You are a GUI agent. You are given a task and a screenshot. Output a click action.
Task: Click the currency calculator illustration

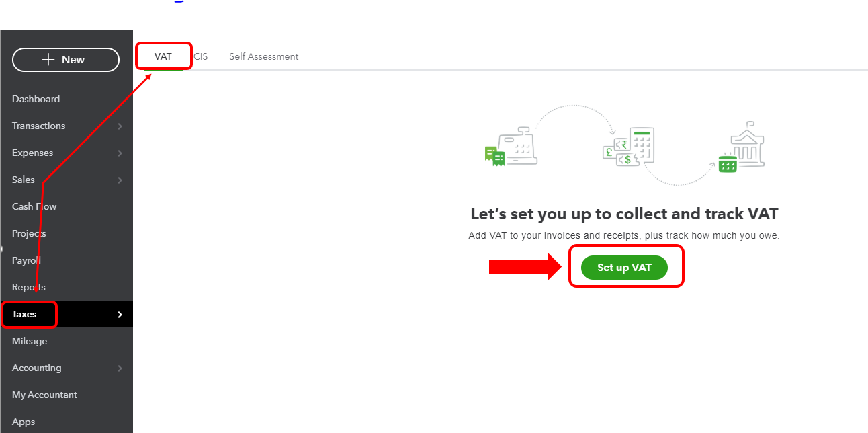(x=629, y=147)
